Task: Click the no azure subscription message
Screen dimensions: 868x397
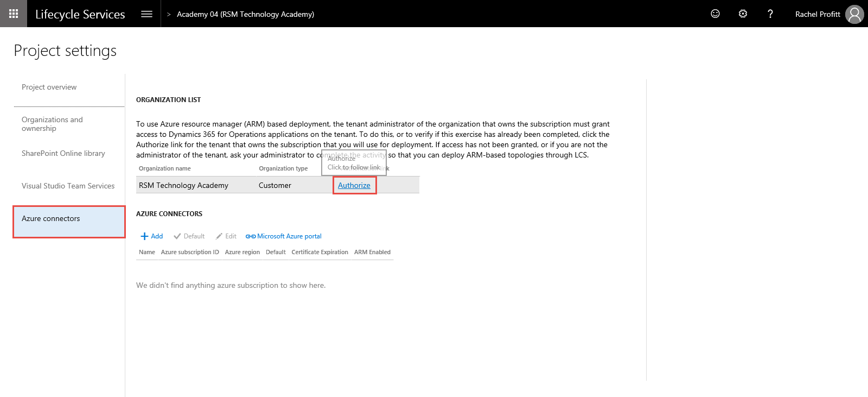Action: coord(231,285)
